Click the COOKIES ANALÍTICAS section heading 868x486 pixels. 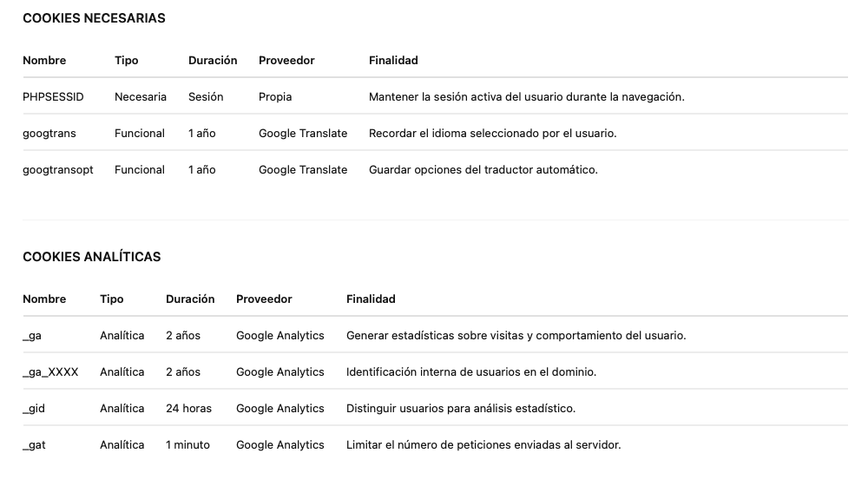click(x=92, y=257)
